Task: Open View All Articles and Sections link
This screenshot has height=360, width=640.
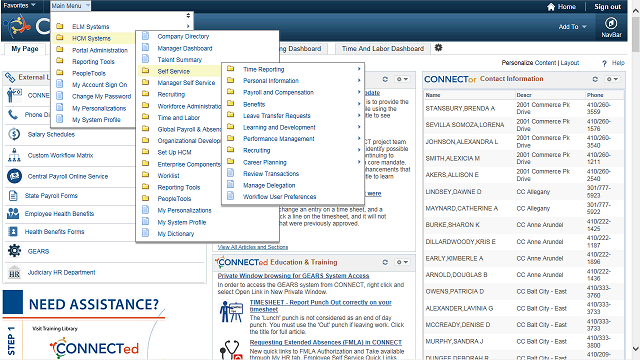Action: point(253,247)
